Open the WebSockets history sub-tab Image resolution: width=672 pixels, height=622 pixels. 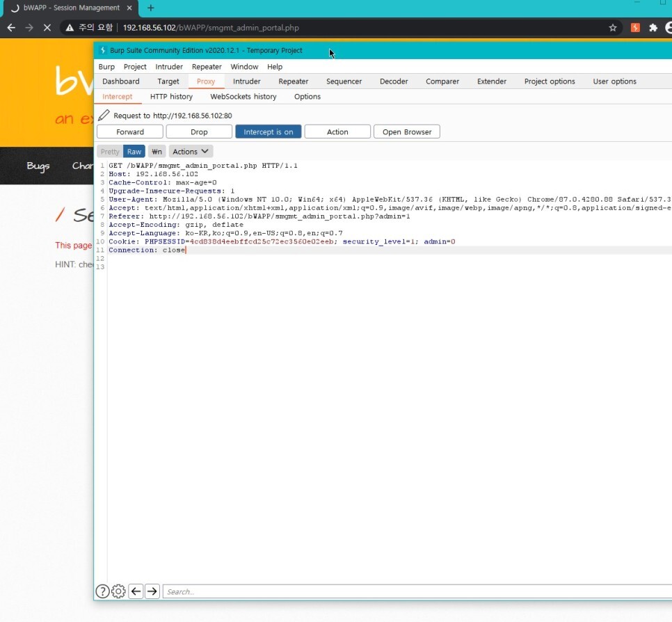243,97
